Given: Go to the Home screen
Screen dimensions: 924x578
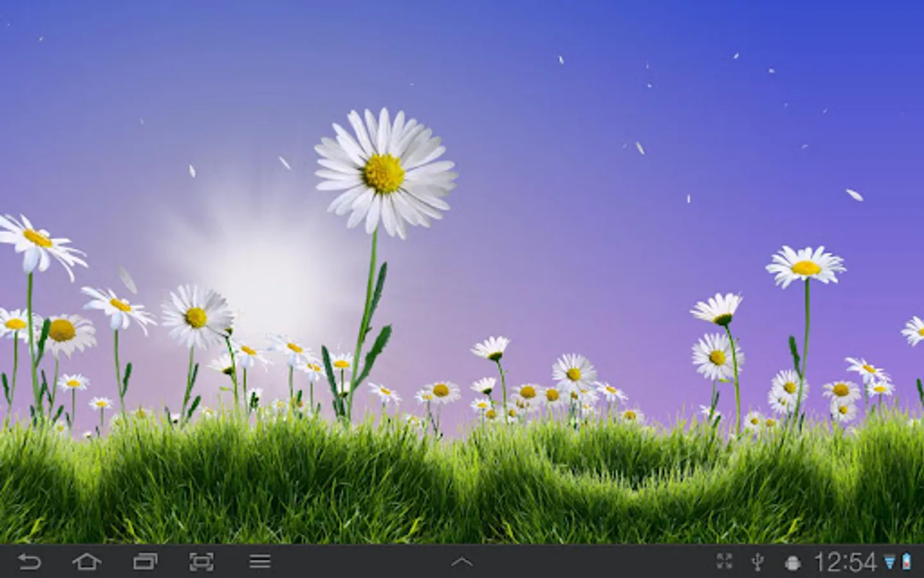Looking at the screenshot, I should (87, 562).
